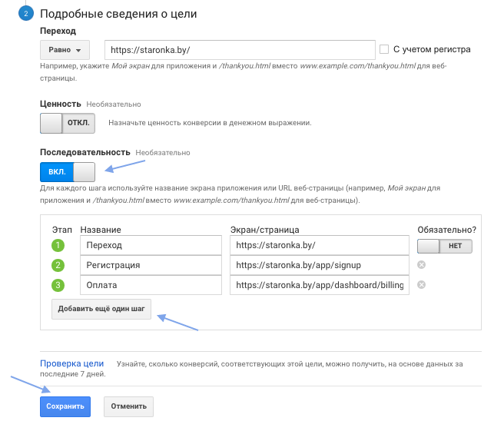Click the Добавить ещё один шаг button
Image resolution: width=504 pixels, height=421 pixels.
click(x=101, y=309)
